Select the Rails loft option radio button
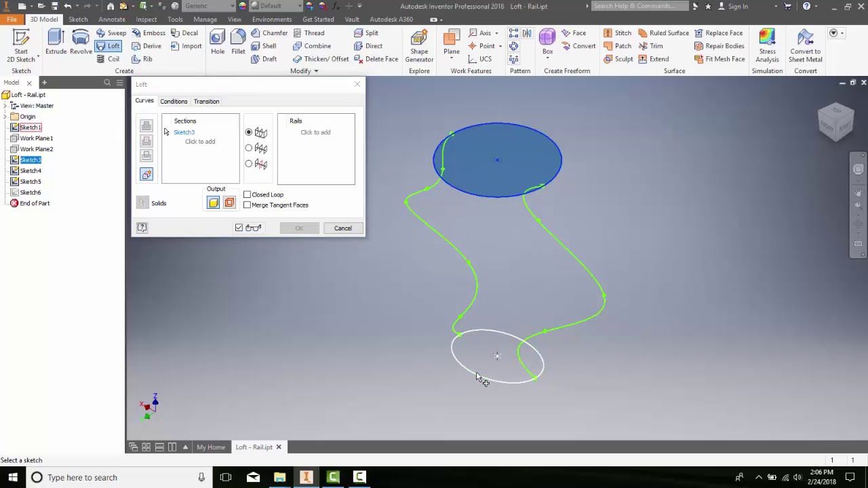 point(249,132)
